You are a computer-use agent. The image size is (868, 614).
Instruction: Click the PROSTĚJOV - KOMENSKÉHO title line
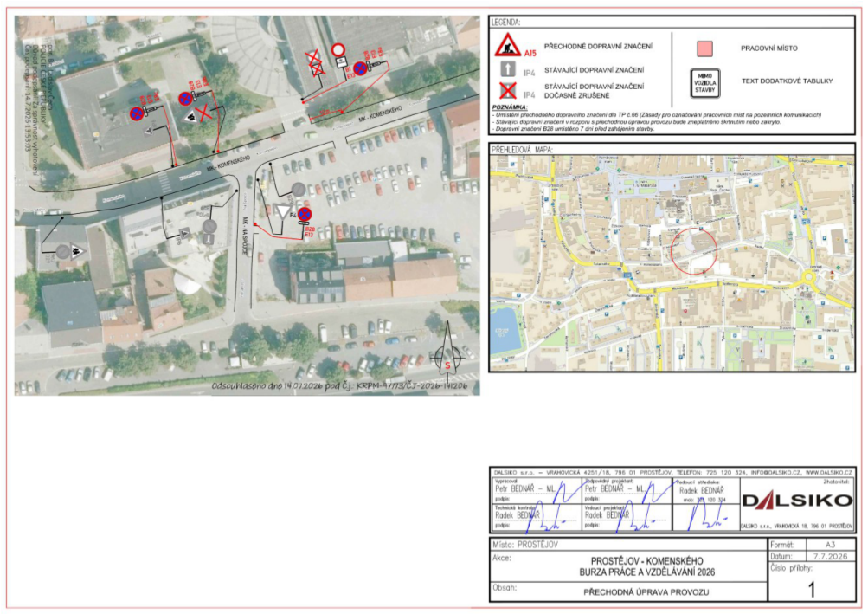pos(646,561)
